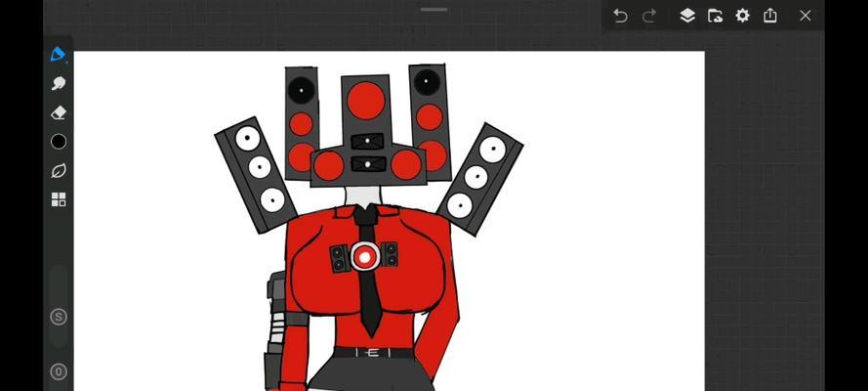Open the layers panel

tap(687, 16)
